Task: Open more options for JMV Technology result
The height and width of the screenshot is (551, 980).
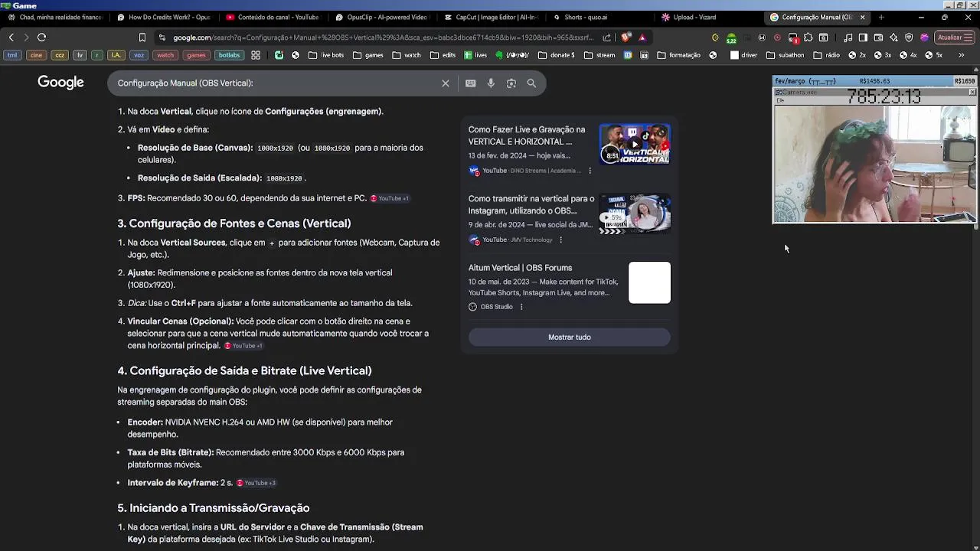Action: click(560, 240)
